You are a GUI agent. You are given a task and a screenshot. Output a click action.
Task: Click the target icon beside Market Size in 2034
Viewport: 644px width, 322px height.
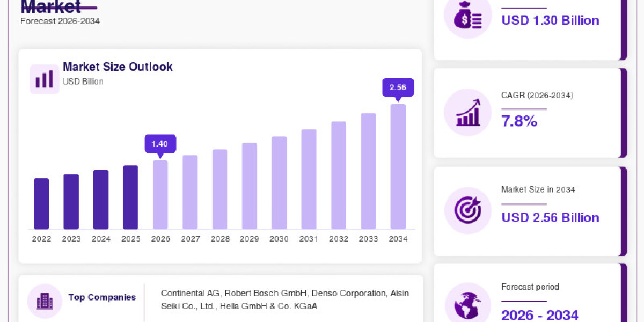467,210
